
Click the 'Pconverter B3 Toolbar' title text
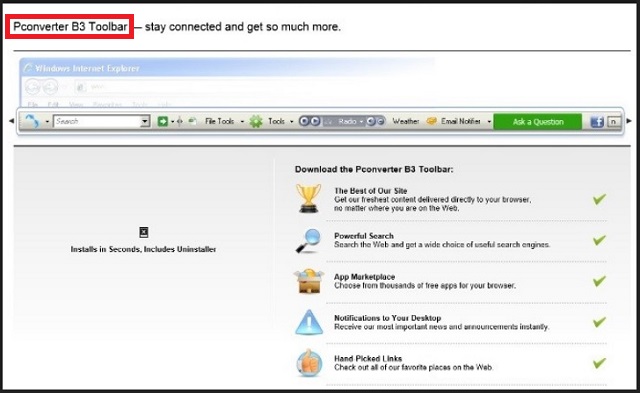tap(70, 27)
